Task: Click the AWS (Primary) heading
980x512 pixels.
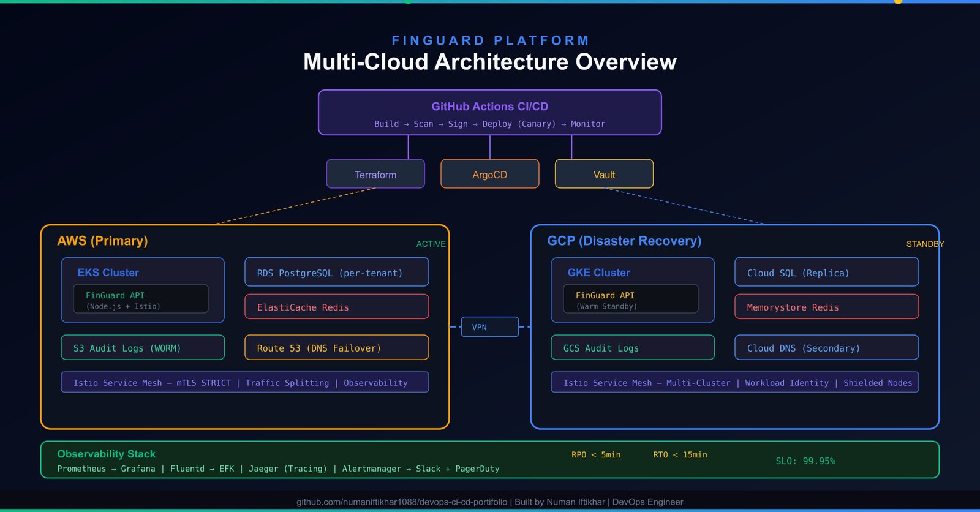Action: (x=102, y=241)
